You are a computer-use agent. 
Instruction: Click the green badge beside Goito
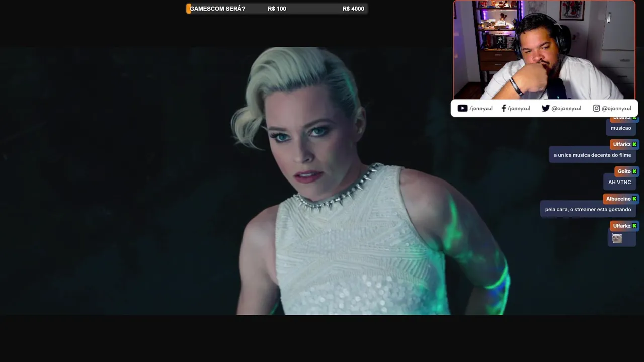[634, 171]
